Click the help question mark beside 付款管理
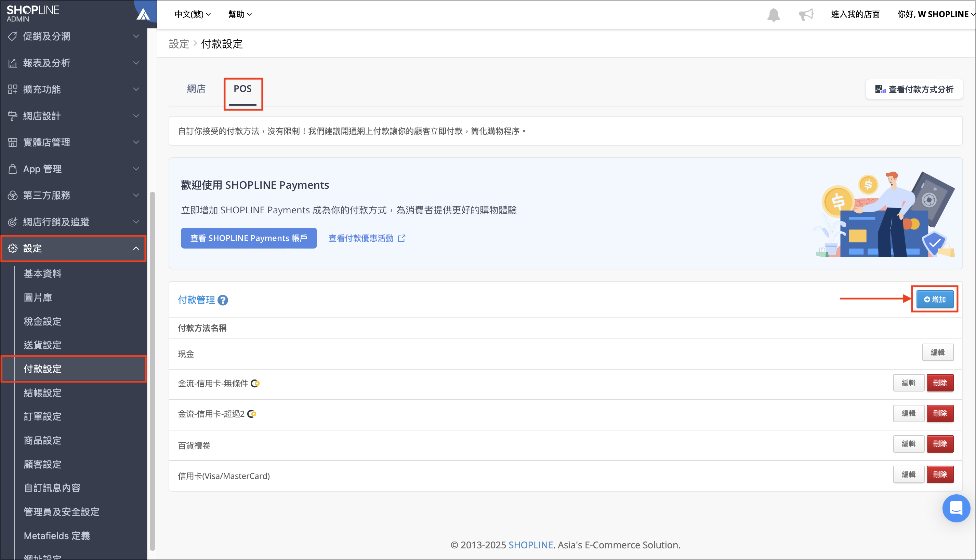 click(x=223, y=300)
